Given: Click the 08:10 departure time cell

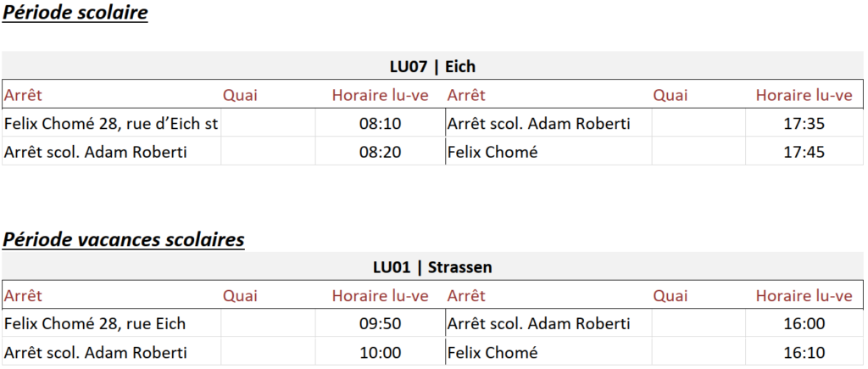Looking at the screenshot, I should pyautogui.click(x=380, y=124).
